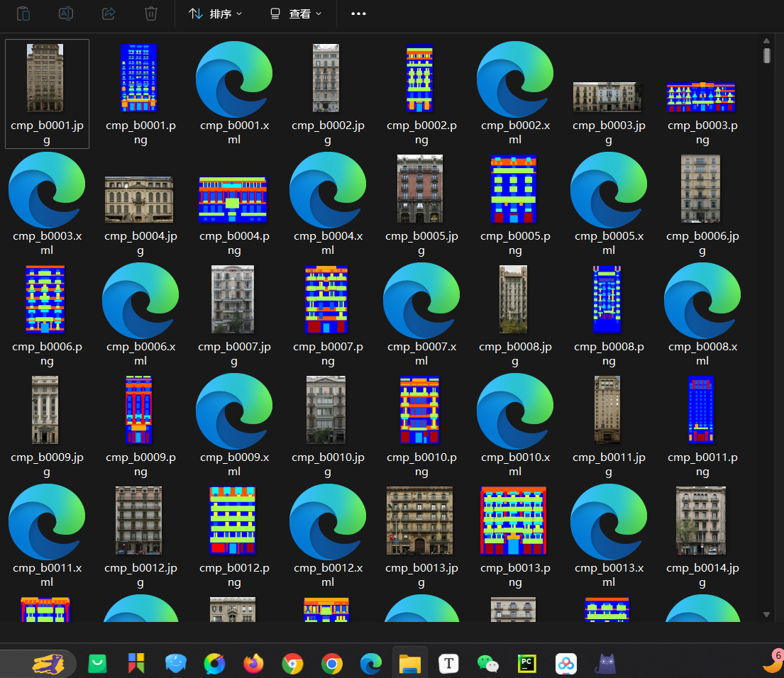Select the cmp_b0013.png label map thumbnail

(x=514, y=521)
